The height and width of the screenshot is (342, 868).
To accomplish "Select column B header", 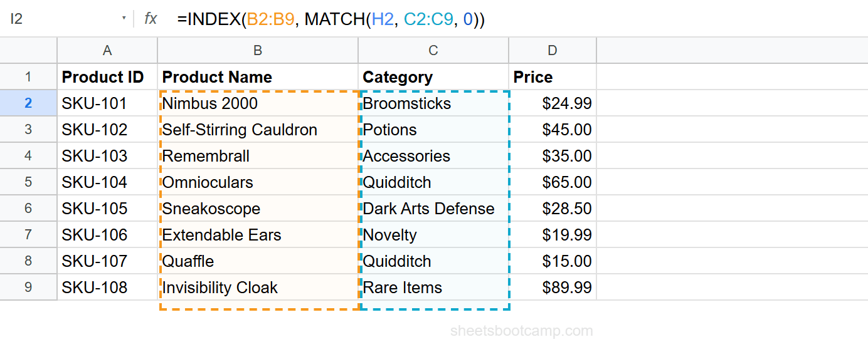I will tap(258, 51).
